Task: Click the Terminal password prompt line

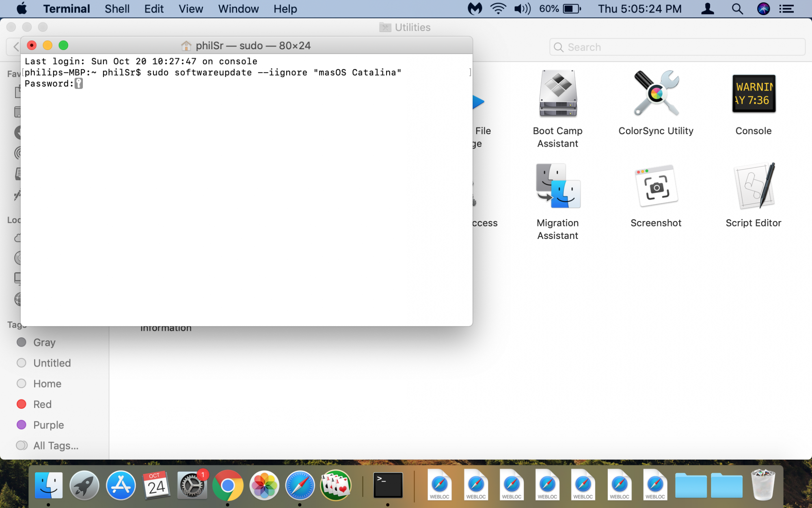Action: [54, 84]
